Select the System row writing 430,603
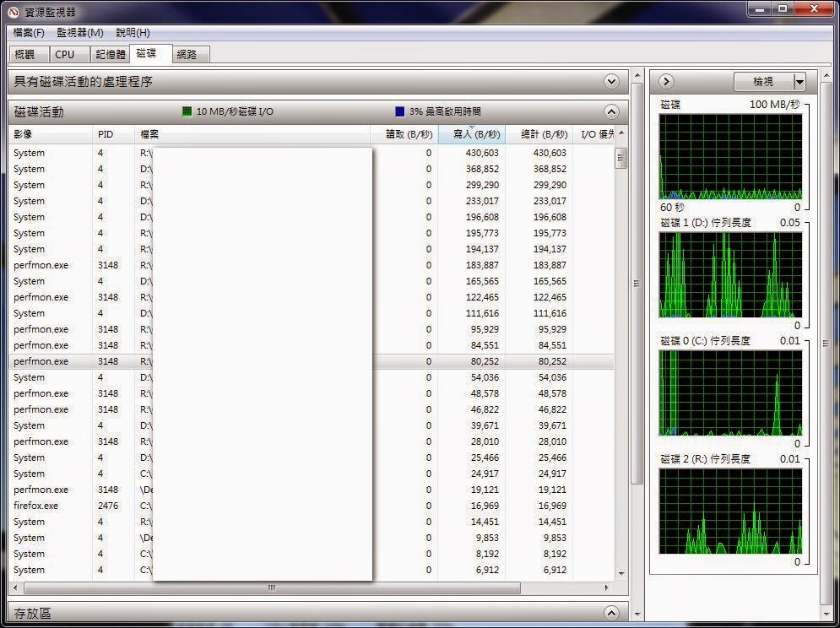The image size is (840, 628). (312, 153)
